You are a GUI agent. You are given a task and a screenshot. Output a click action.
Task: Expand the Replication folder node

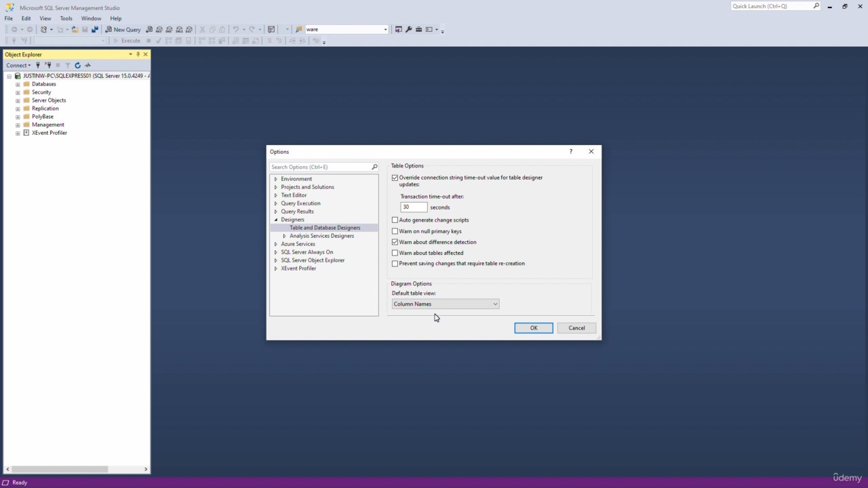[x=18, y=108]
